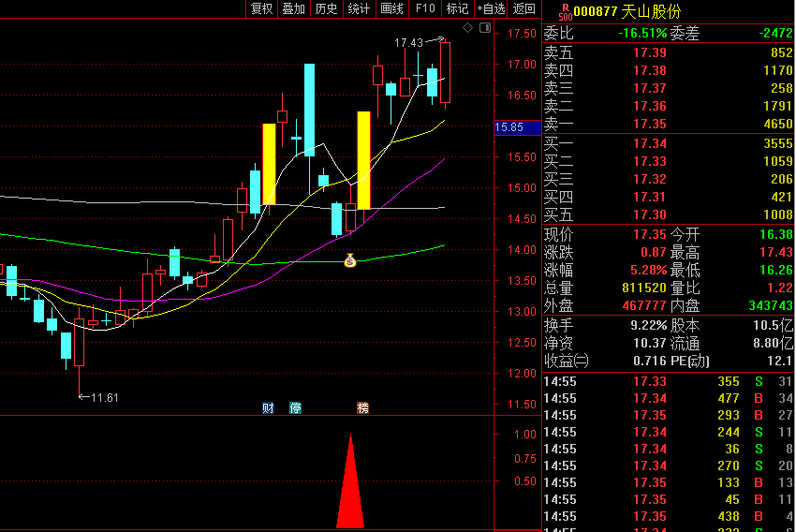Click 委比 value -16.51%
This screenshot has width=796, height=532.
(x=642, y=34)
